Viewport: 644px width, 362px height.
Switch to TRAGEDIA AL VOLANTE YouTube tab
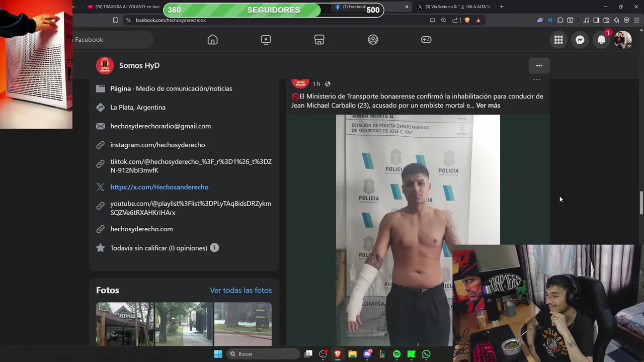coord(123,7)
